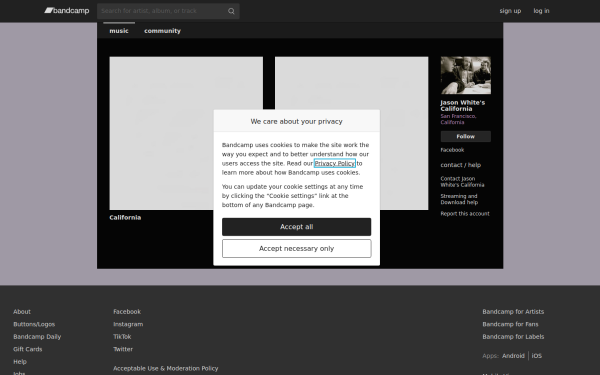The height and width of the screenshot is (375, 600).
Task: Open Help footer link
Action: [20, 362]
